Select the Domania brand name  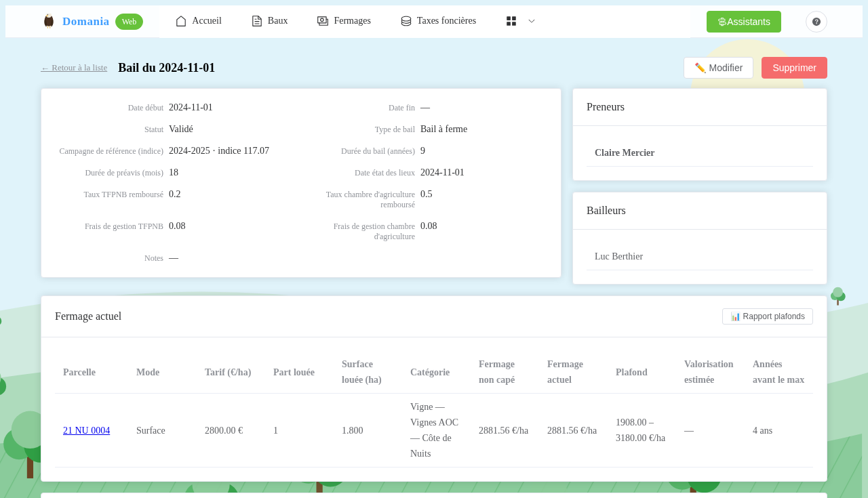(x=85, y=22)
